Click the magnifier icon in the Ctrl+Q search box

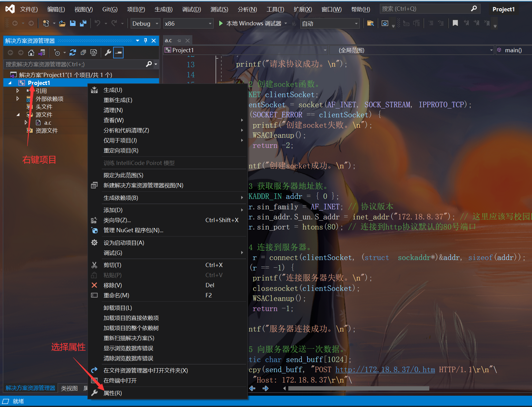pos(474,9)
